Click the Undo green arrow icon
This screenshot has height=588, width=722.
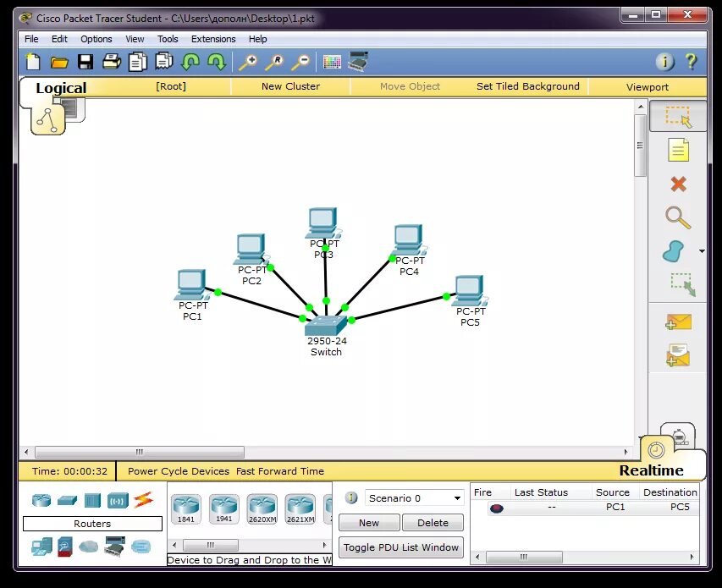(x=190, y=62)
